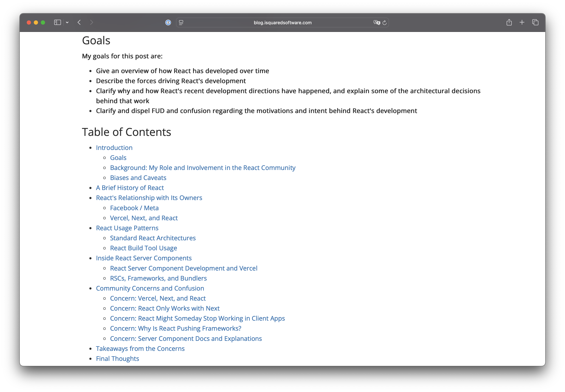Open the Facebook / Meta section link

click(x=134, y=208)
